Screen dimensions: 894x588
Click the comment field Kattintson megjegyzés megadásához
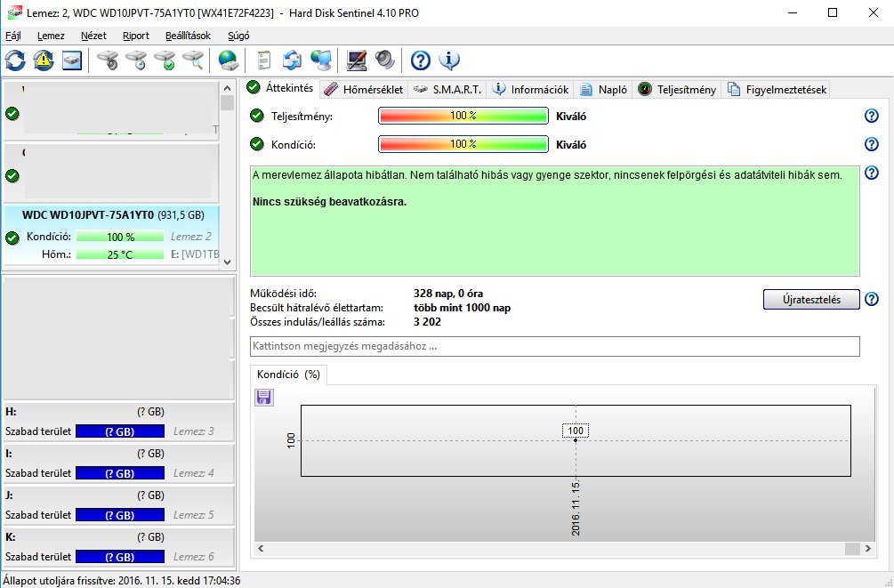[555, 346]
